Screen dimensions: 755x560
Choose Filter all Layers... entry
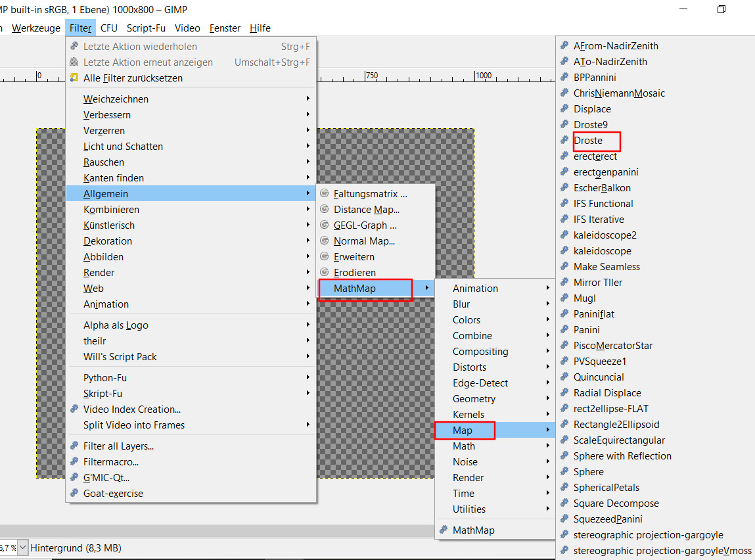point(118,446)
